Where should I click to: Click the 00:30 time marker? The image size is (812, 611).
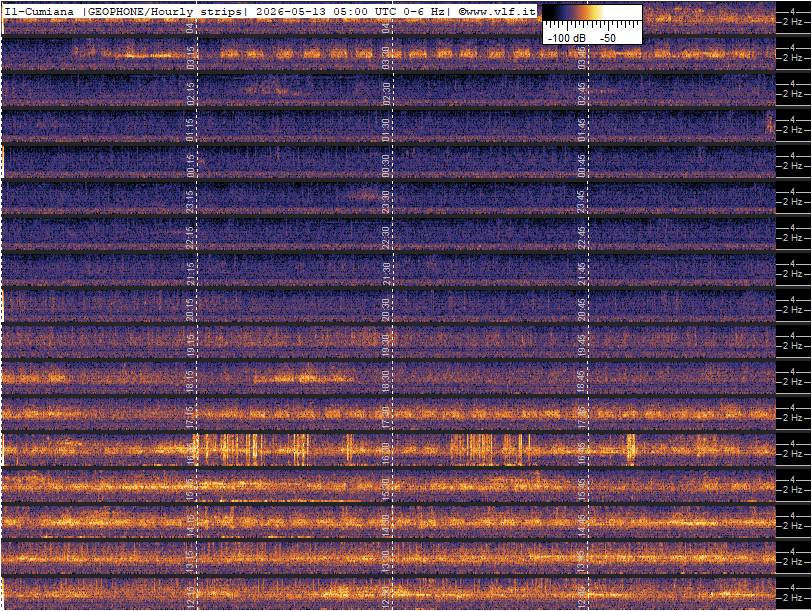pyautogui.click(x=386, y=166)
